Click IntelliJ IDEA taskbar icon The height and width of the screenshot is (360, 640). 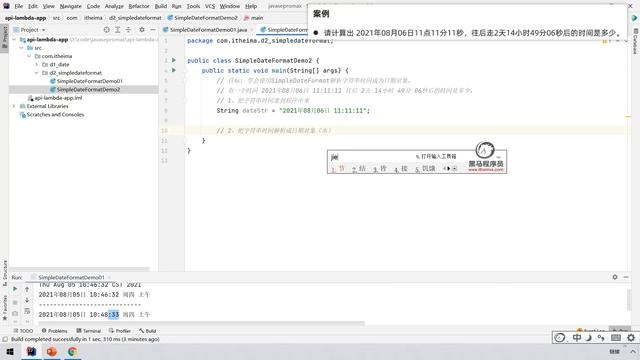tap(31, 351)
